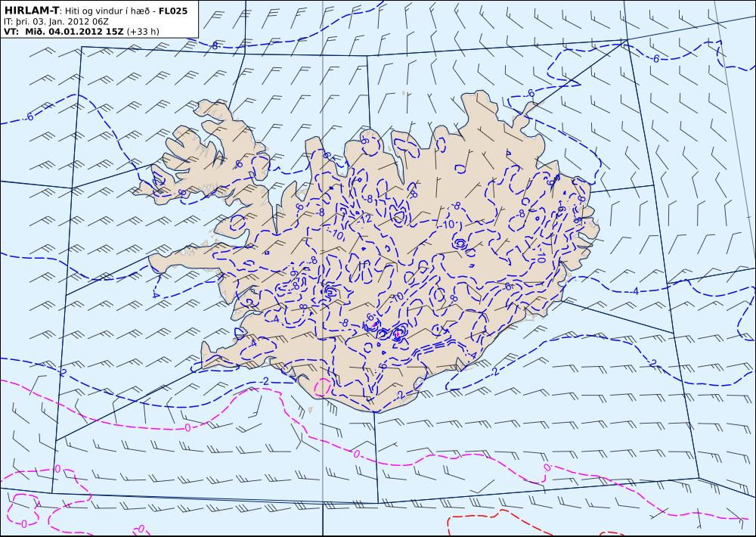Click the HIRLAM-T model title
Image resolution: width=756 pixels, height=537 pixels.
tap(31, 10)
